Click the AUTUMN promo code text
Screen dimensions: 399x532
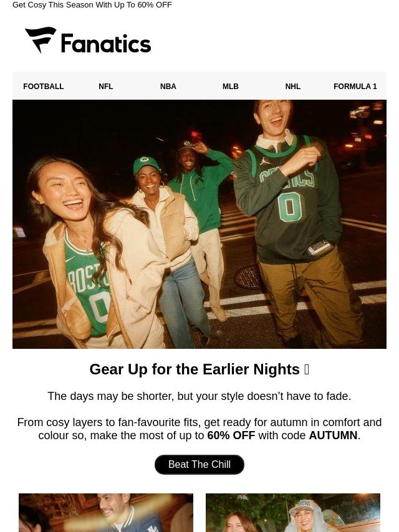tap(333, 435)
